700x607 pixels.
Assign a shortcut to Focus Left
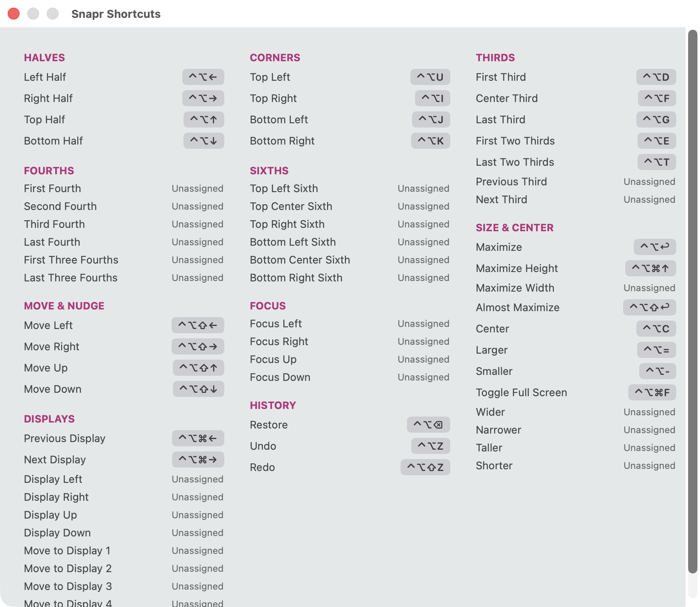point(423,323)
